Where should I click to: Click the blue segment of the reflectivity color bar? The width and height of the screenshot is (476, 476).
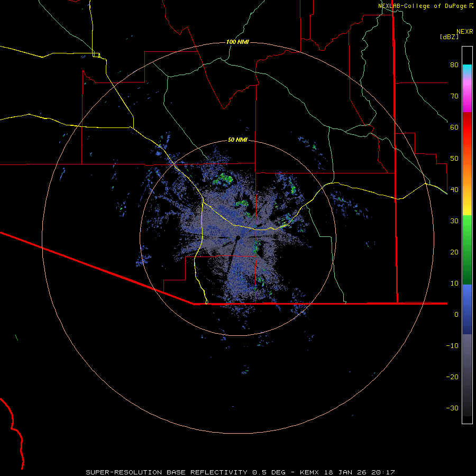pos(467,309)
